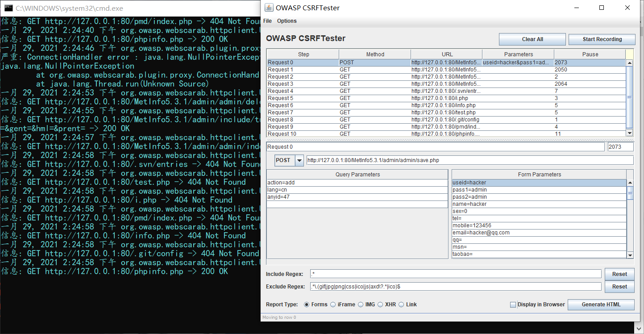Viewport: 644px width, 334px height.
Task: Sort by the Step column header
Action: (x=303, y=54)
